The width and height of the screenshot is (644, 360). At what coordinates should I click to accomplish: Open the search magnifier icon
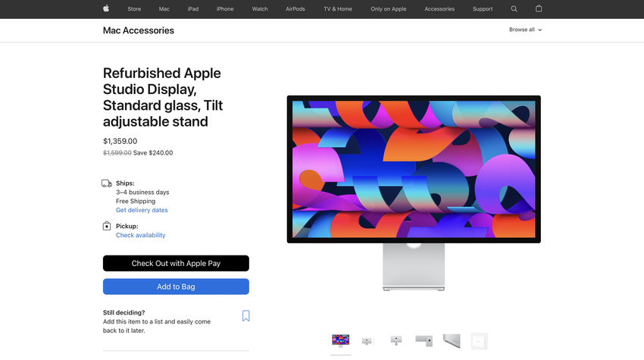coord(514,8)
